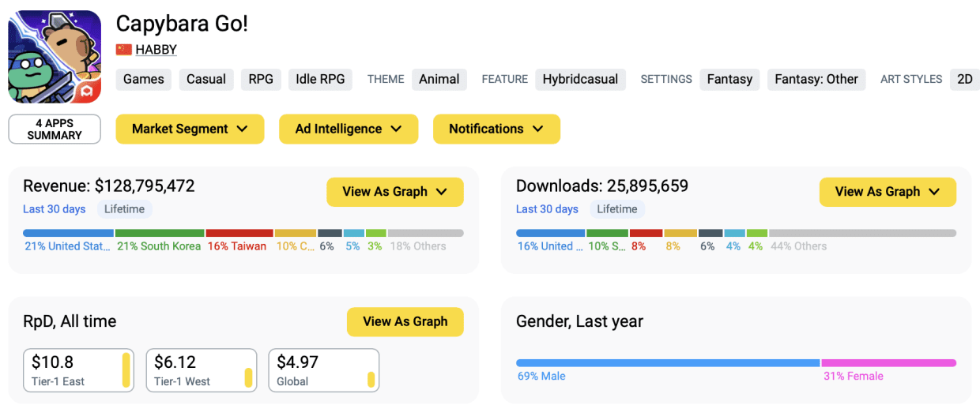Screen dimensions: 980x405
Task: Click the yellow Tier-1 West RpD bar
Action: point(248,378)
